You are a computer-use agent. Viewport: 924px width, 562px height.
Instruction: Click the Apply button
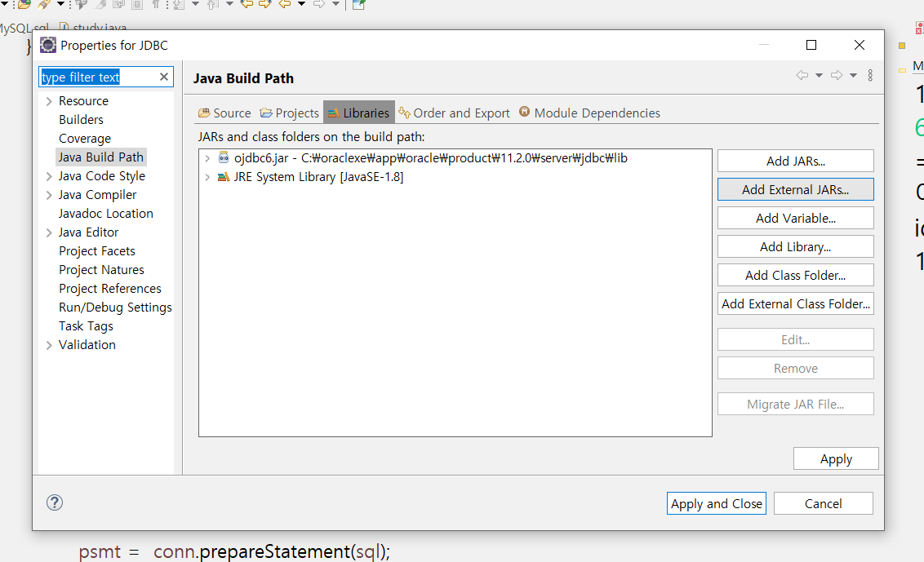[836, 459]
